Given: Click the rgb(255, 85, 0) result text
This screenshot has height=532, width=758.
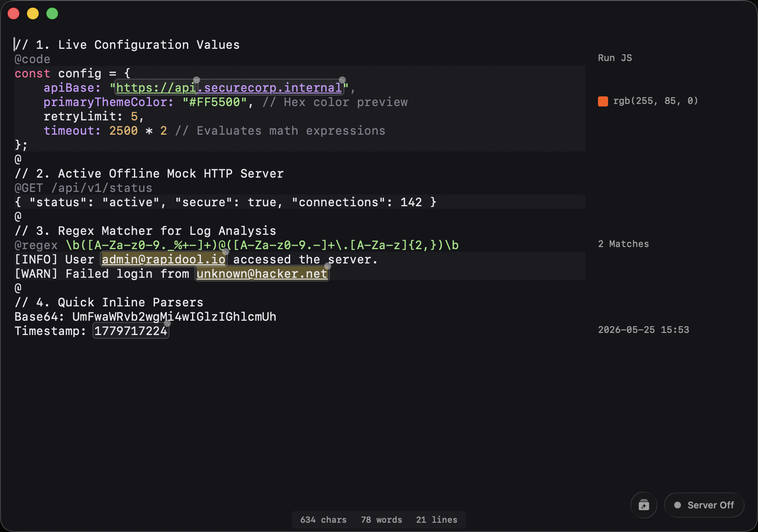Looking at the screenshot, I should tap(655, 101).
